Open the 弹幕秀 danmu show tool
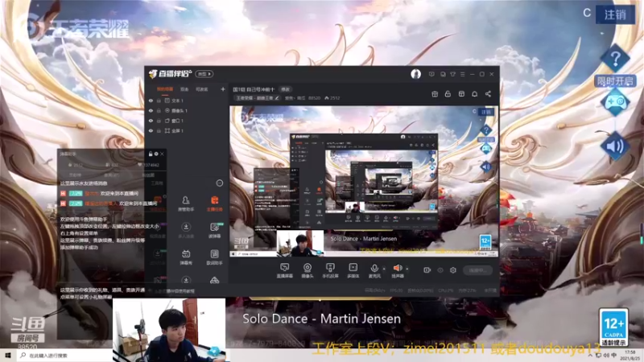Screen dimensions: 644x362 click(x=186, y=257)
